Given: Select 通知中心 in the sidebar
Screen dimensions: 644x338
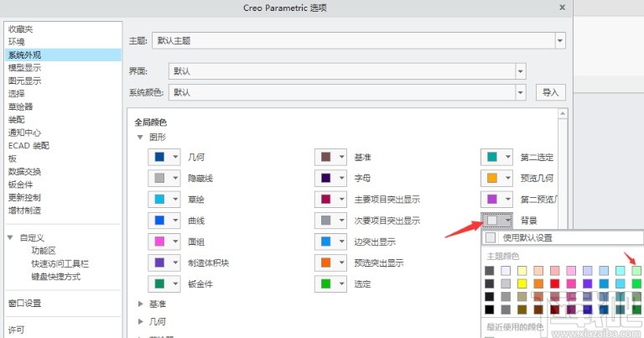Looking at the screenshot, I should [24, 133].
